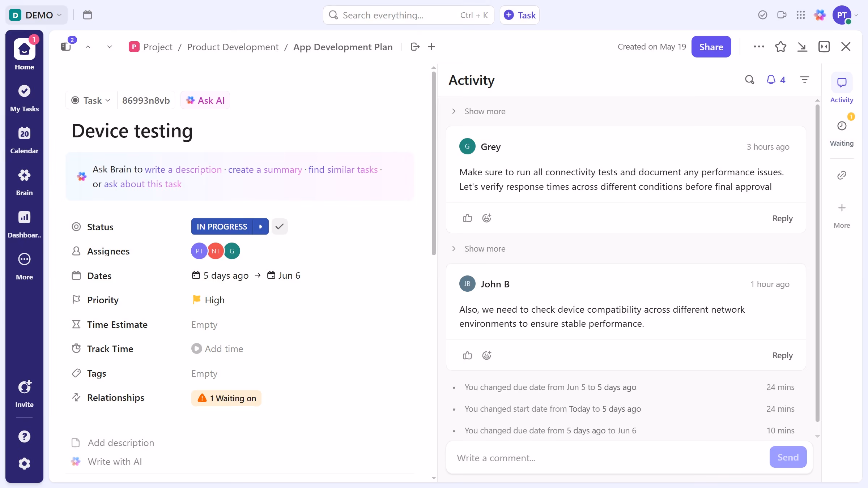This screenshot has height=488, width=868.
Task: Open the Task type dropdown
Action: [91, 100]
